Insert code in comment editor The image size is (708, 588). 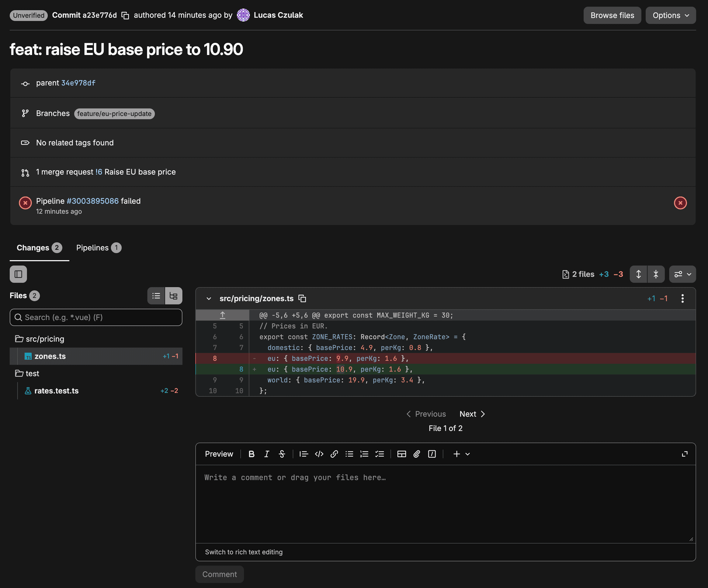(319, 454)
